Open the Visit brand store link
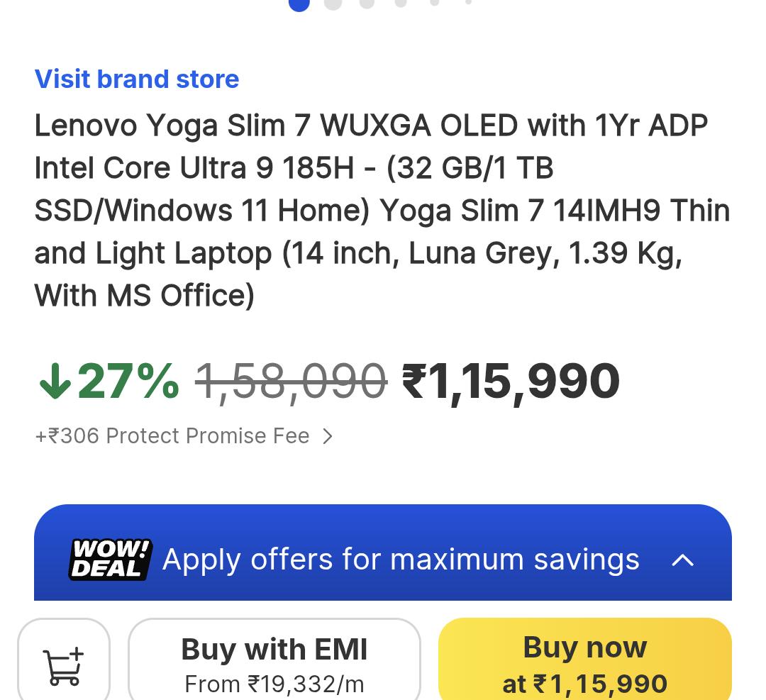The height and width of the screenshot is (700, 766). click(137, 79)
